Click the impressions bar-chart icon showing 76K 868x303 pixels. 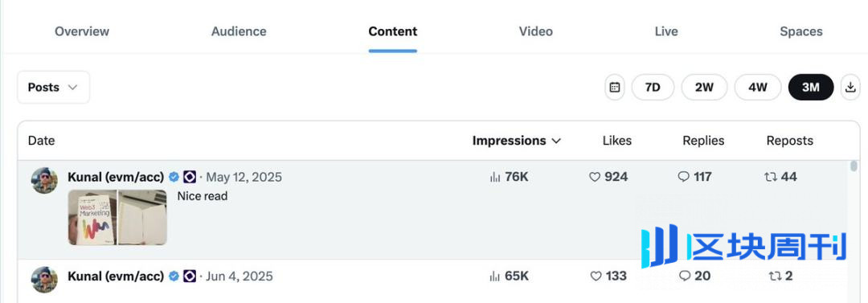tap(495, 178)
